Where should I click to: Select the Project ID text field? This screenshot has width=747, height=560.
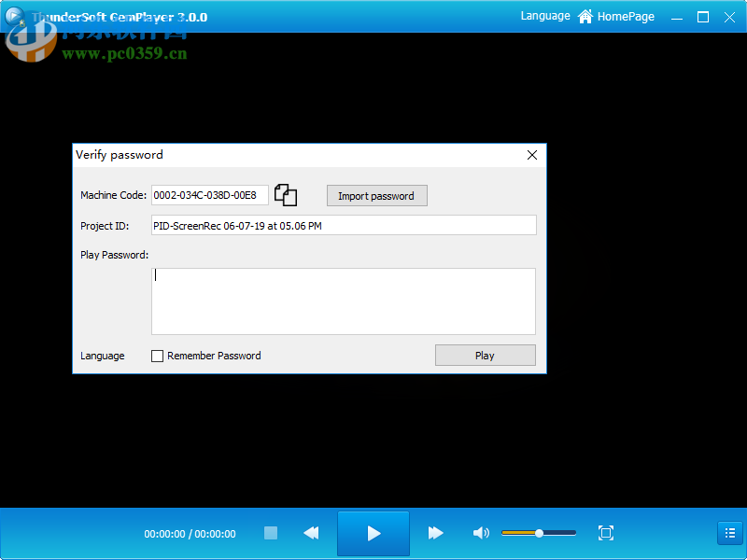point(343,225)
